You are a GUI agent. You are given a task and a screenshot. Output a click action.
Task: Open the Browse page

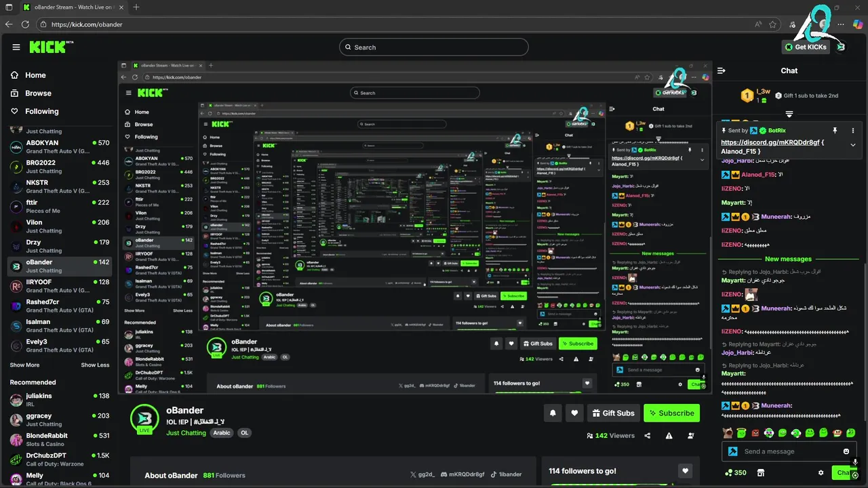pyautogui.click(x=38, y=94)
